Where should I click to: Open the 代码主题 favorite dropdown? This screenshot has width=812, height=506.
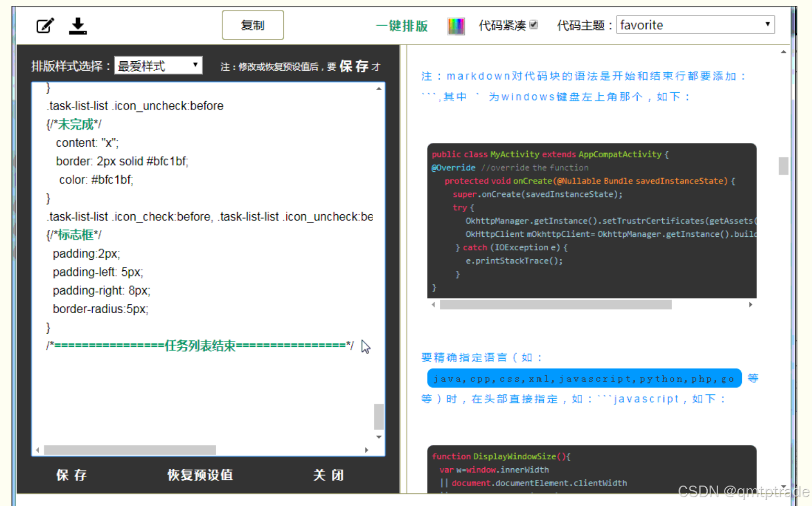[x=695, y=25]
